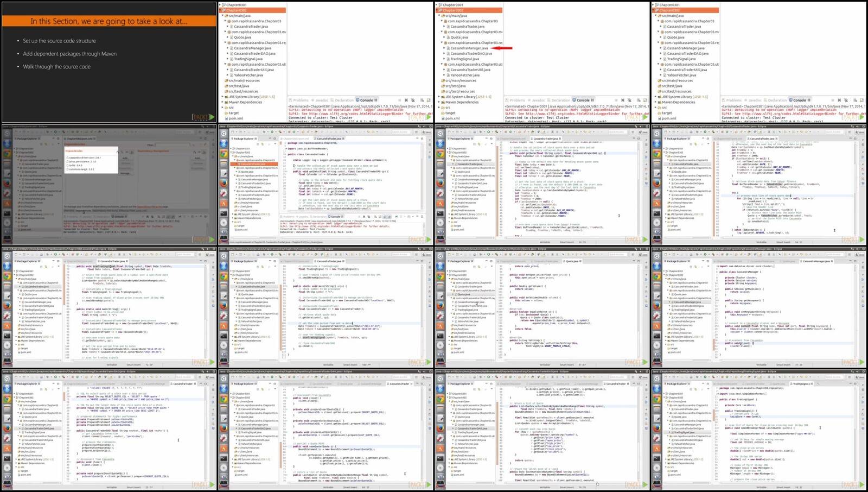The width and height of the screenshot is (868, 492).
Task: Select CassandraTraderUtil.java in the red-arrow frame
Action: [470, 70]
